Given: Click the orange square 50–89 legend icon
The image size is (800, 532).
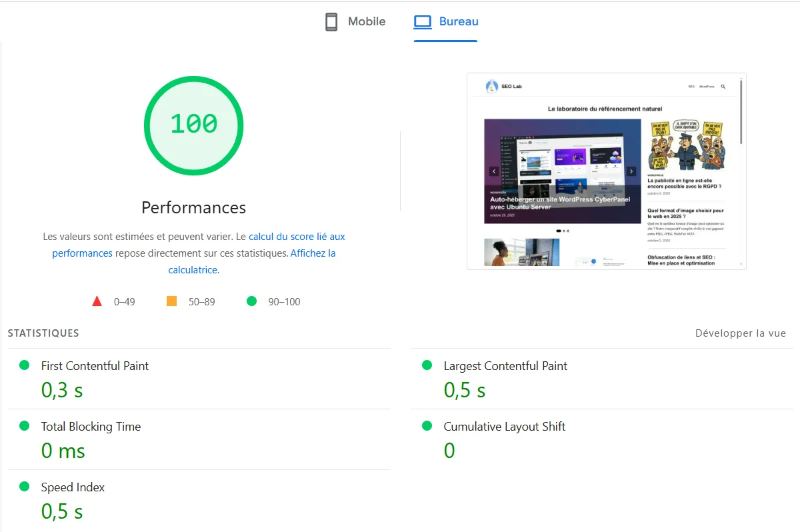Looking at the screenshot, I should (x=171, y=301).
